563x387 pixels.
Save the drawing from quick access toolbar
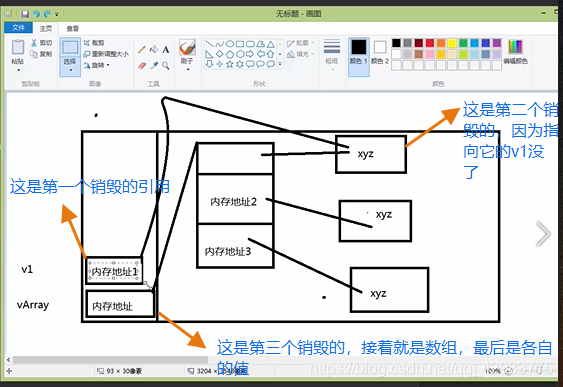point(25,14)
